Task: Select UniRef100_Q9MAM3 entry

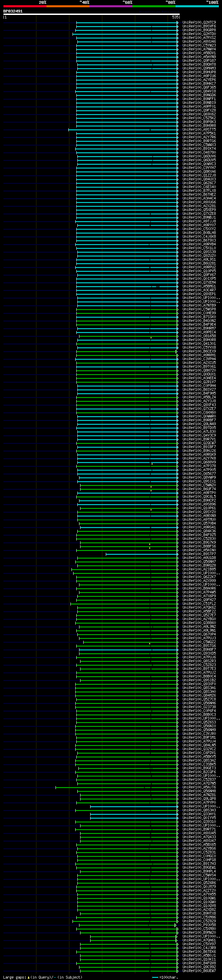Action: (199, 68)
